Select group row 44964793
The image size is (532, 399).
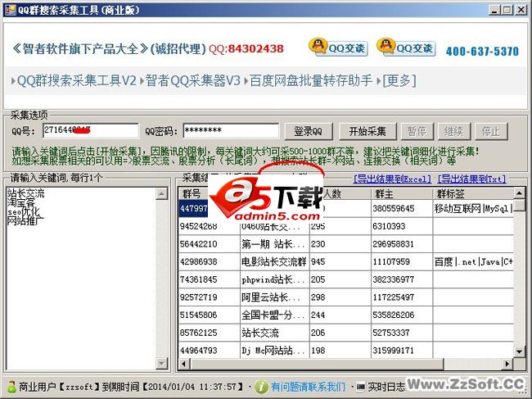click(345, 350)
